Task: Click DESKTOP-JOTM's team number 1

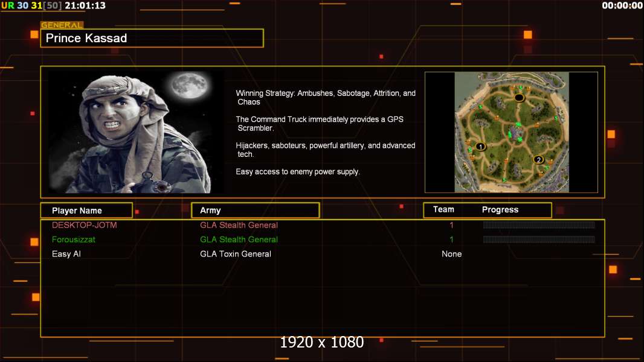Action: [x=451, y=225]
